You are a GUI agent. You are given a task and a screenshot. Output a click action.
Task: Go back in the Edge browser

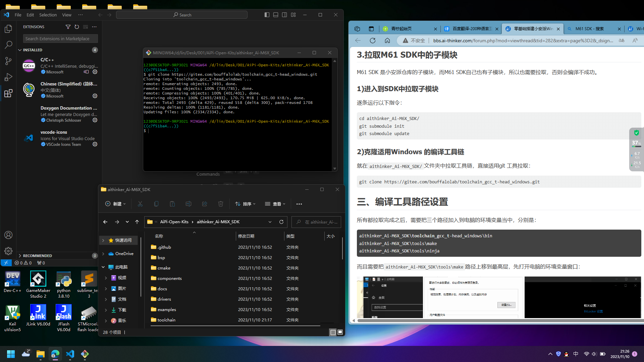pos(358,41)
